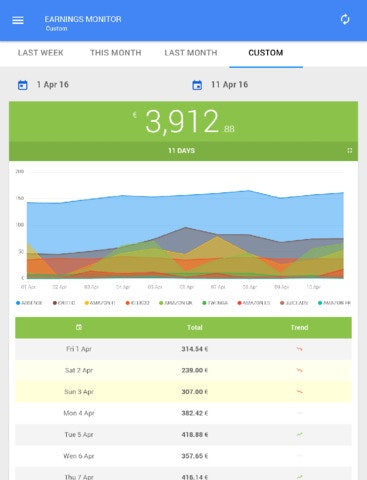Open the start date calendar icon
Viewport: 367px width, 480px height.
coord(23,85)
